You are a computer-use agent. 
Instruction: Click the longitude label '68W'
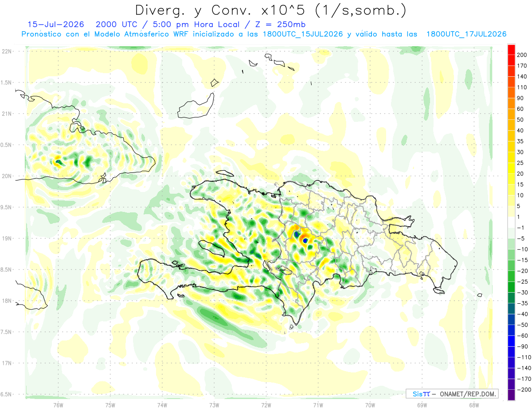474,405
